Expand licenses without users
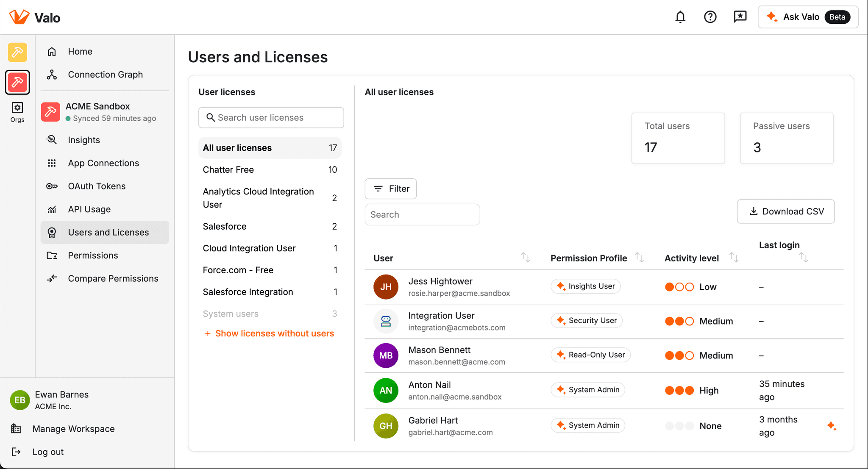868x469 pixels. [x=270, y=333]
